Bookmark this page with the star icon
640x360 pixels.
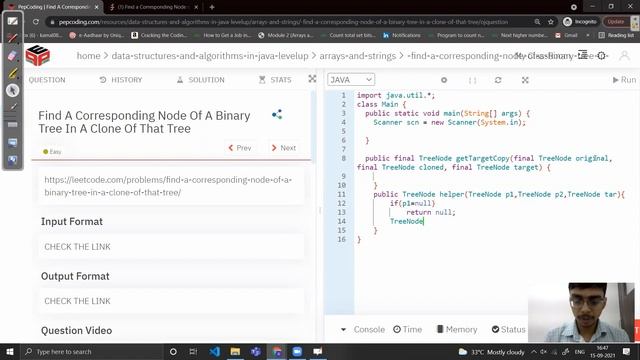[551, 22]
